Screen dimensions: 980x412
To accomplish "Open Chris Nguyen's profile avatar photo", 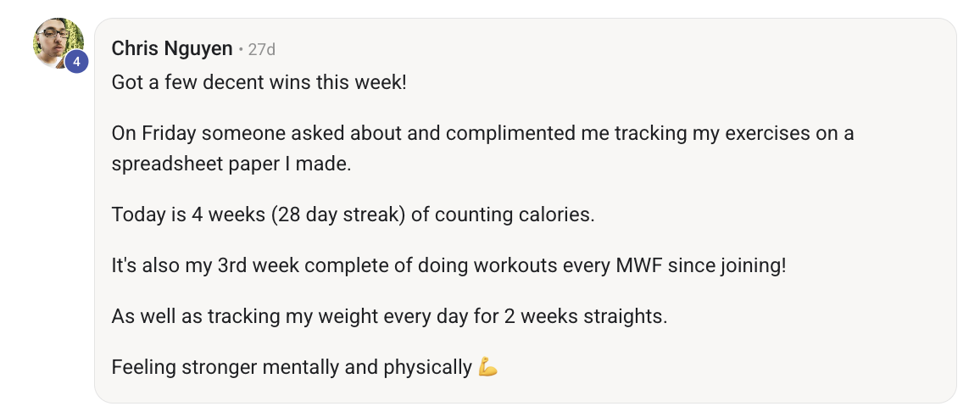I will click(x=56, y=41).
